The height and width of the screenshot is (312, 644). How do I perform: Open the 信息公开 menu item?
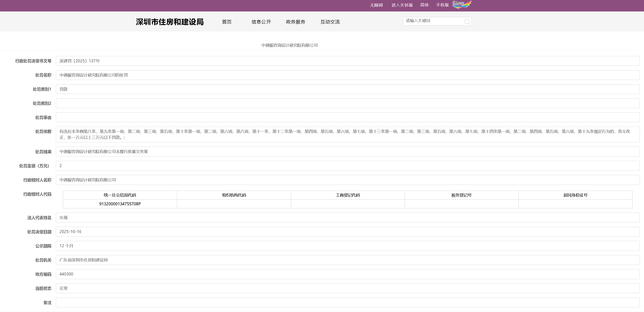click(x=261, y=22)
